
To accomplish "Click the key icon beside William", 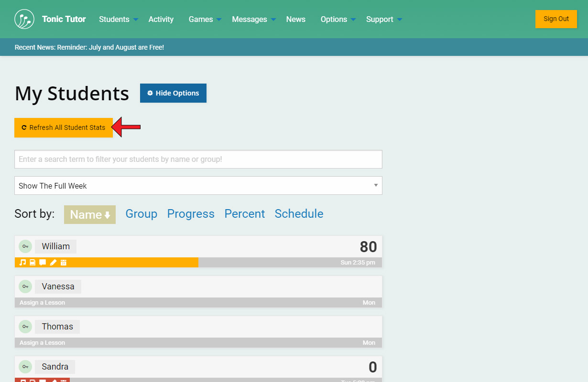I will [x=25, y=246].
